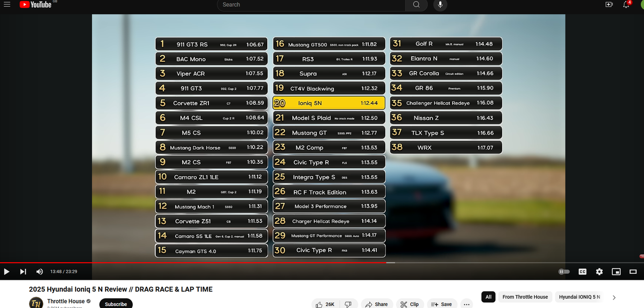Click the Mustang GT500 row
Image resolution: width=644 pixels, height=308 pixels.
[x=329, y=44]
